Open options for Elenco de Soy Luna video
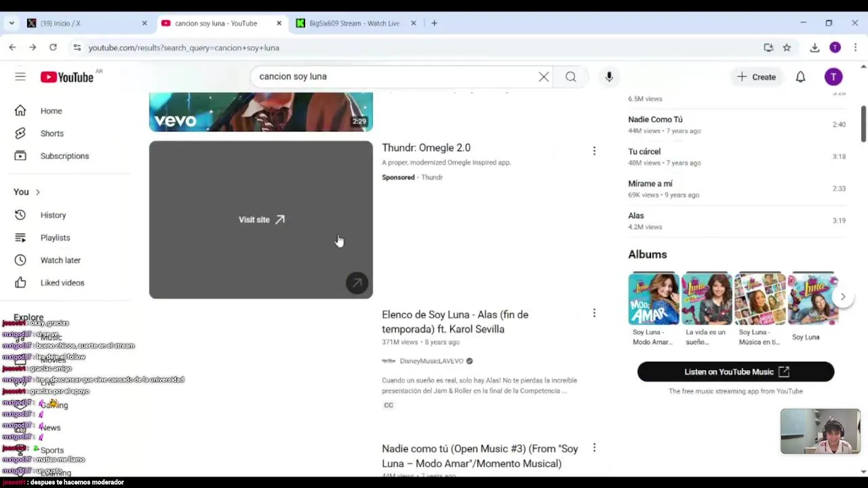 tap(594, 313)
